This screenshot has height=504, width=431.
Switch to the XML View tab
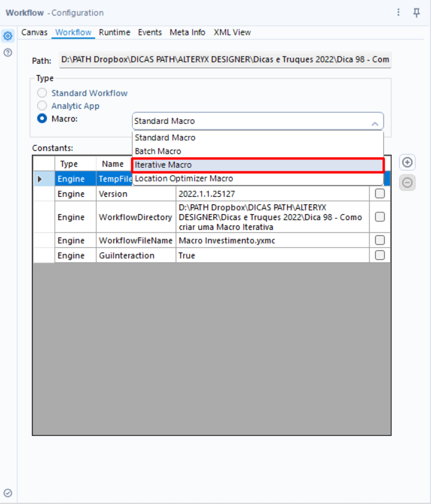(x=232, y=32)
